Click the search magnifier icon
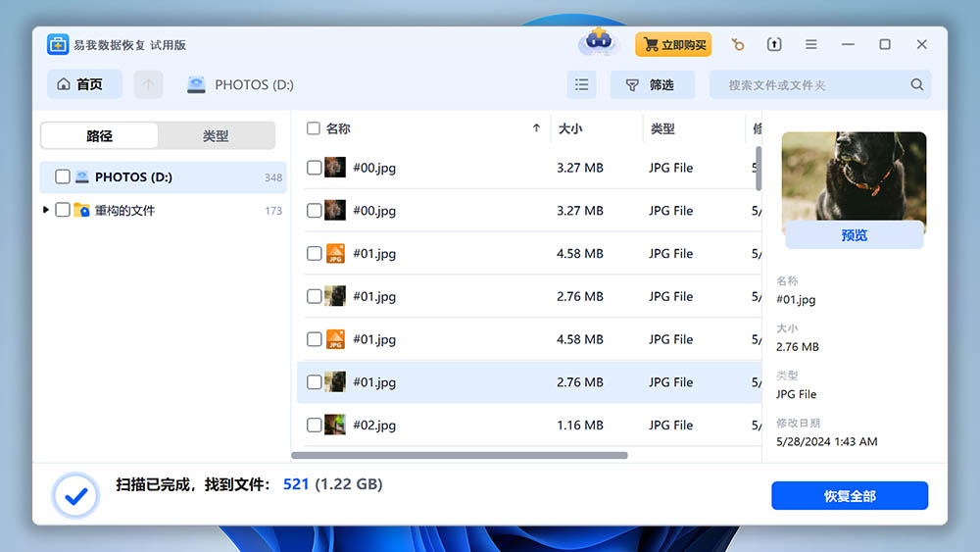 pyautogui.click(x=917, y=84)
